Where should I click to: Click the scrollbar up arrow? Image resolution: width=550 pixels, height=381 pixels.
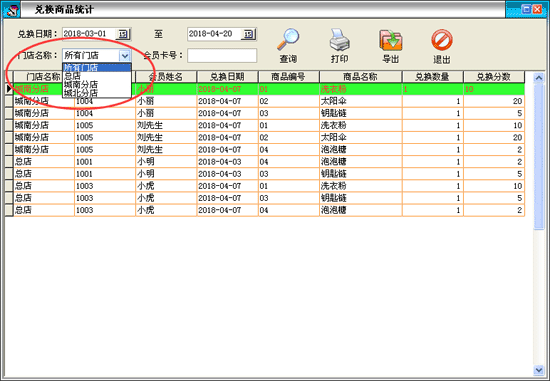pyautogui.click(x=539, y=78)
